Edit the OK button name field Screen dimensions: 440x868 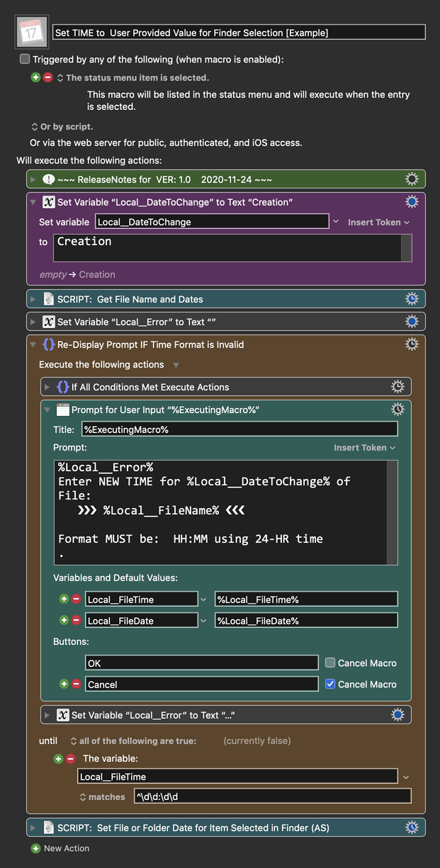coord(201,663)
